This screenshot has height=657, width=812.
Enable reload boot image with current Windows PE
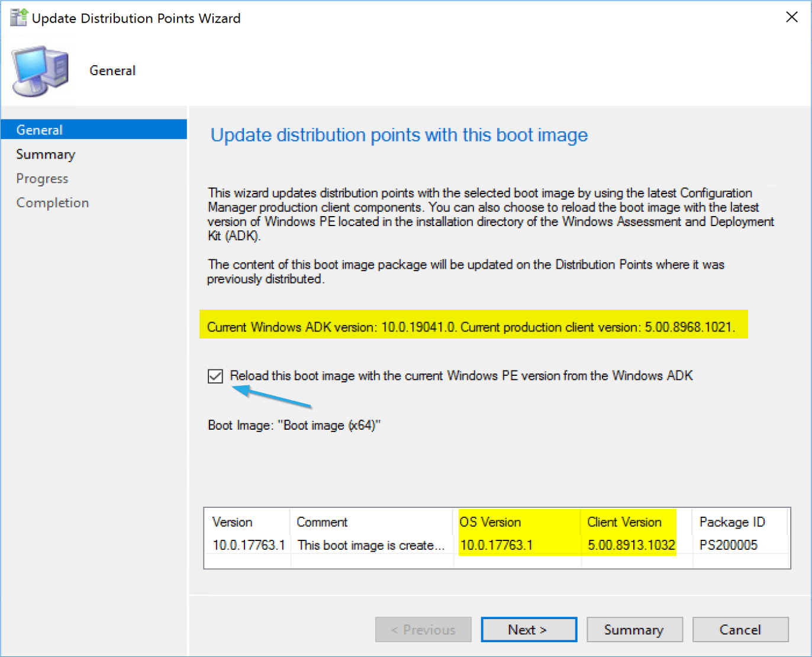click(215, 376)
